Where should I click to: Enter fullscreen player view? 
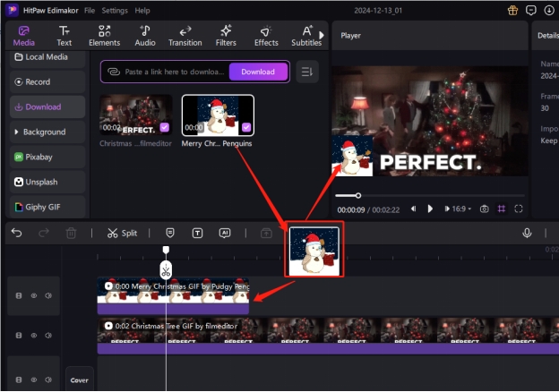coord(519,209)
